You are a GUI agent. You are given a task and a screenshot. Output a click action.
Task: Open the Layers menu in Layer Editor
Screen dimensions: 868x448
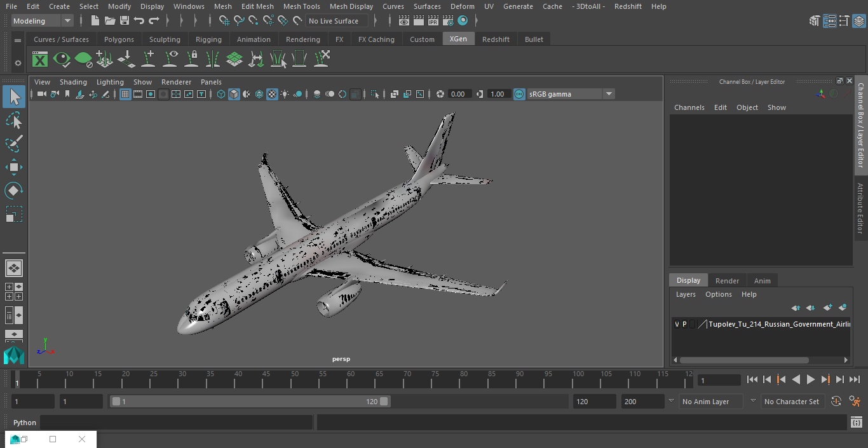[x=685, y=294]
